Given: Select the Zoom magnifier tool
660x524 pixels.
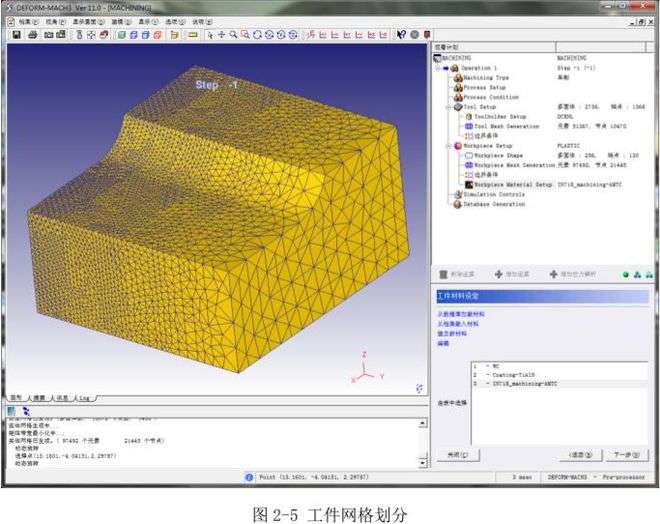Looking at the screenshot, I should 234,35.
